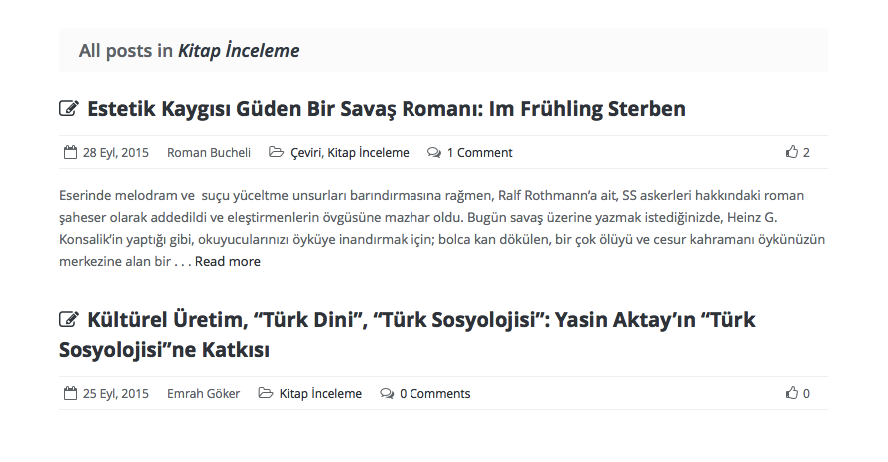The height and width of the screenshot is (462, 888).
Task: Open Kitap İnceleme category in the first post
Action: [368, 153]
